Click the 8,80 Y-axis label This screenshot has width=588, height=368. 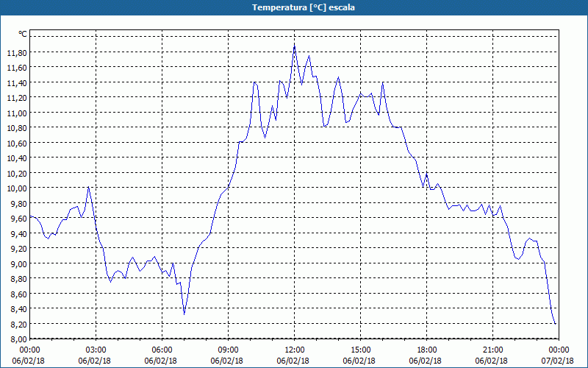pyautogui.click(x=19, y=279)
